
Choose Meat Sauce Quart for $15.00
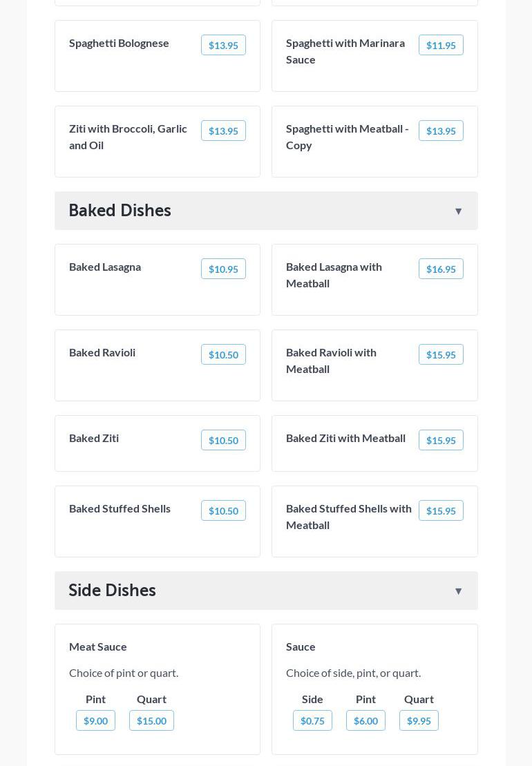tap(151, 721)
